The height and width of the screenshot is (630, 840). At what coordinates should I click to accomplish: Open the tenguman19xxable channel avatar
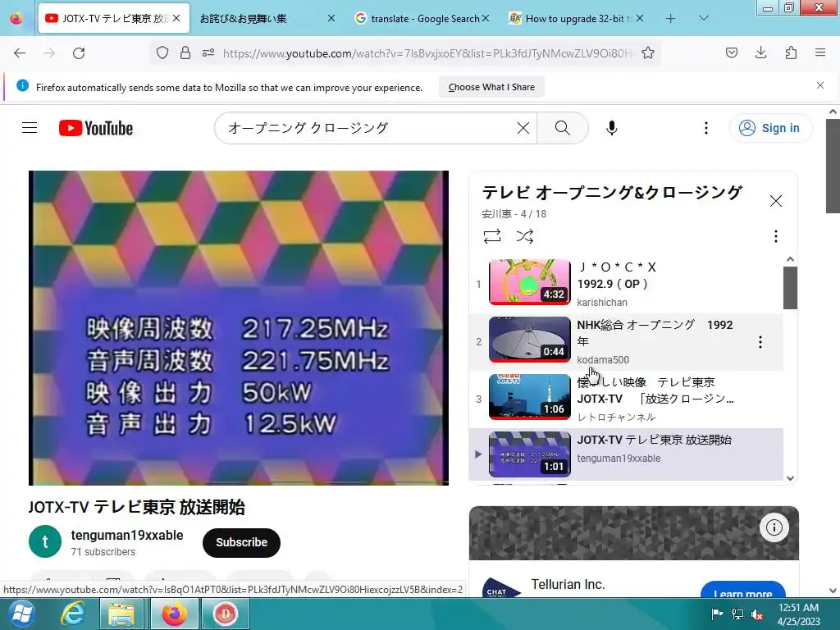pyautogui.click(x=45, y=541)
